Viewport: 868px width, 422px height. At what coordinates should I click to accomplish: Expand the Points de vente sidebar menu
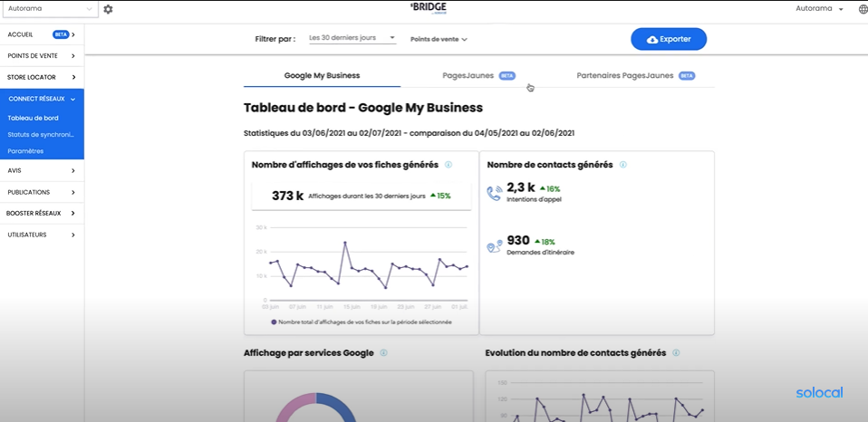pos(42,56)
